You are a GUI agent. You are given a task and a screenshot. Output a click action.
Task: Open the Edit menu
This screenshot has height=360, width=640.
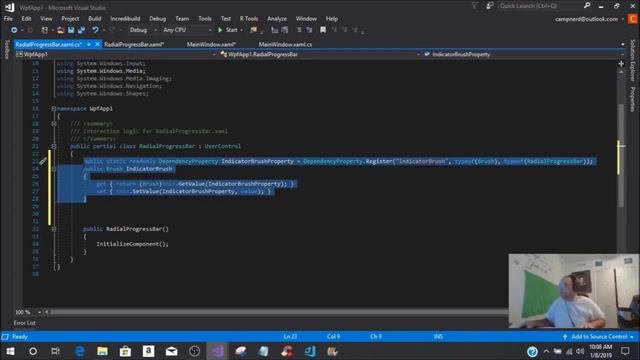coord(27,19)
